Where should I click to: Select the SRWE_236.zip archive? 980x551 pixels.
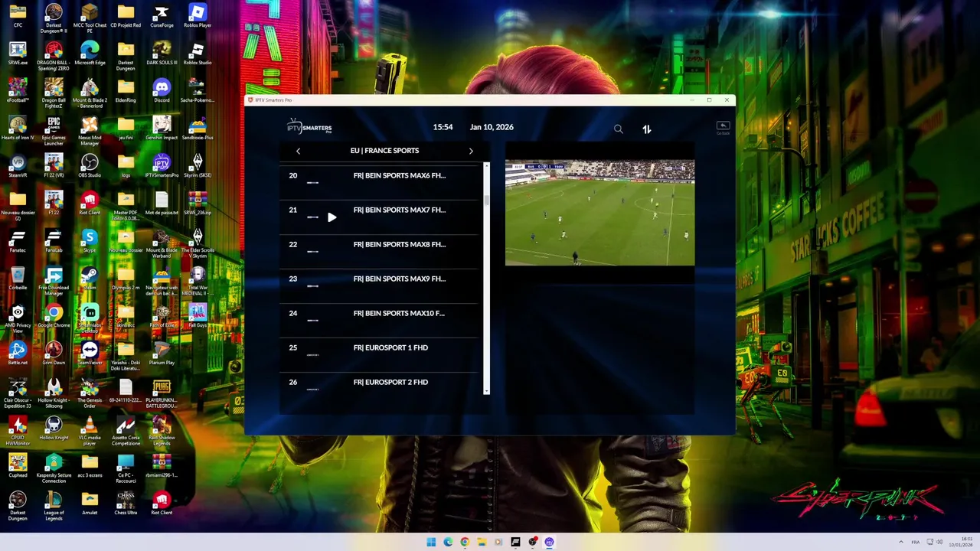click(198, 204)
